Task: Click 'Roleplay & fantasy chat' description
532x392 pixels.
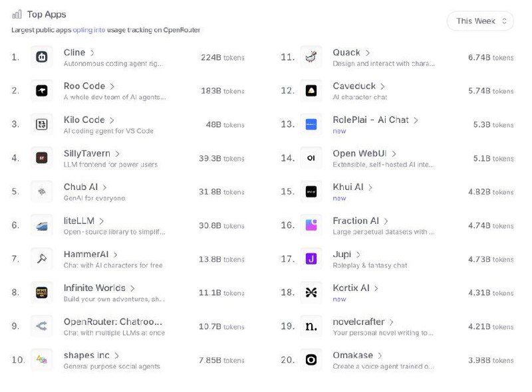Action: (370, 266)
